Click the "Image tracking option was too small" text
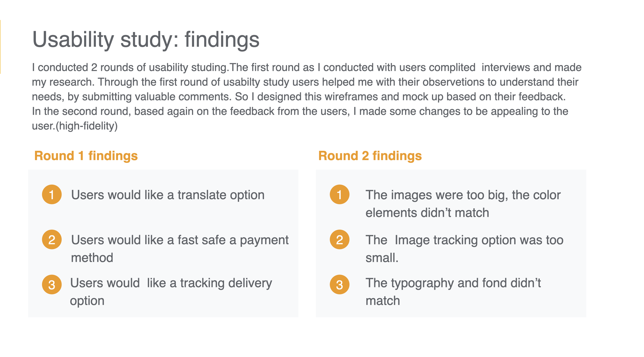The width and height of the screenshot is (644, 357). [464, 248]
